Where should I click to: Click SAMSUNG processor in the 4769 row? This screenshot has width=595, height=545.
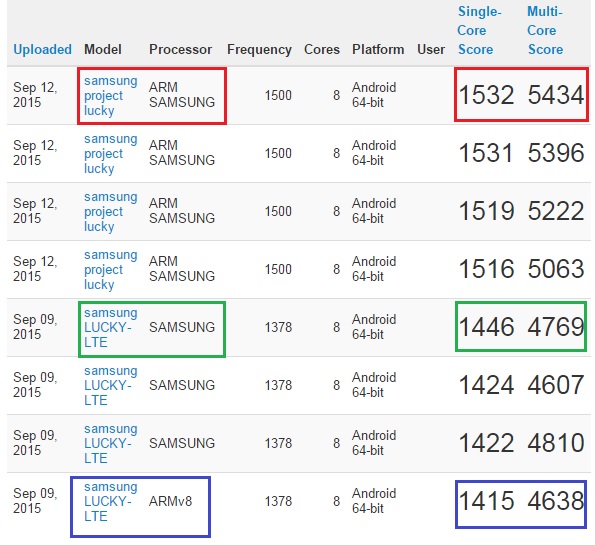(182, 327)
